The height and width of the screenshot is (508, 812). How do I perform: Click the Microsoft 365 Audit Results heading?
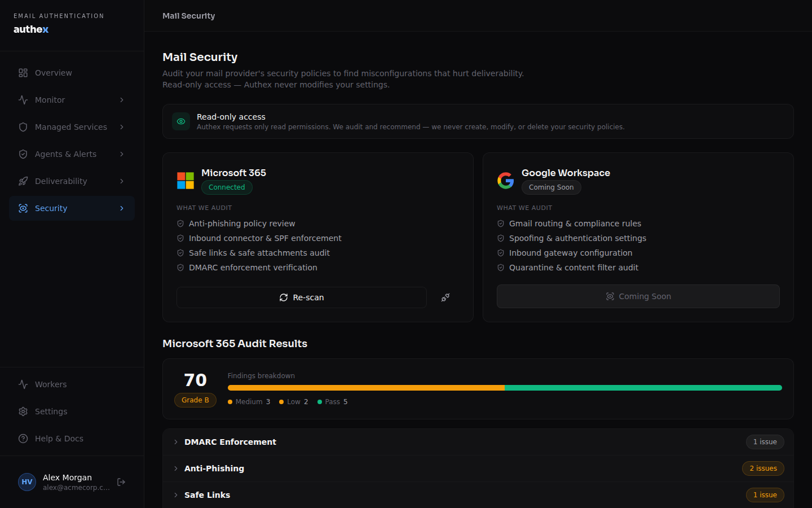coord(235,344)
